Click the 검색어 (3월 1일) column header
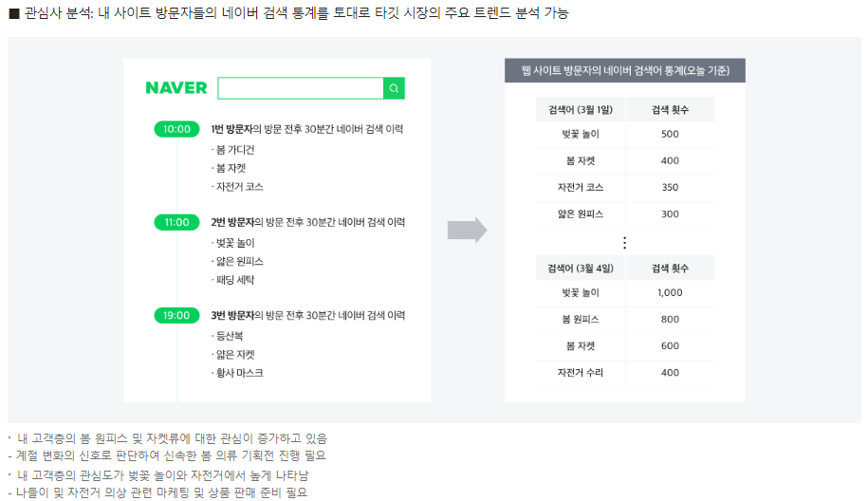 tap(581, 110)
